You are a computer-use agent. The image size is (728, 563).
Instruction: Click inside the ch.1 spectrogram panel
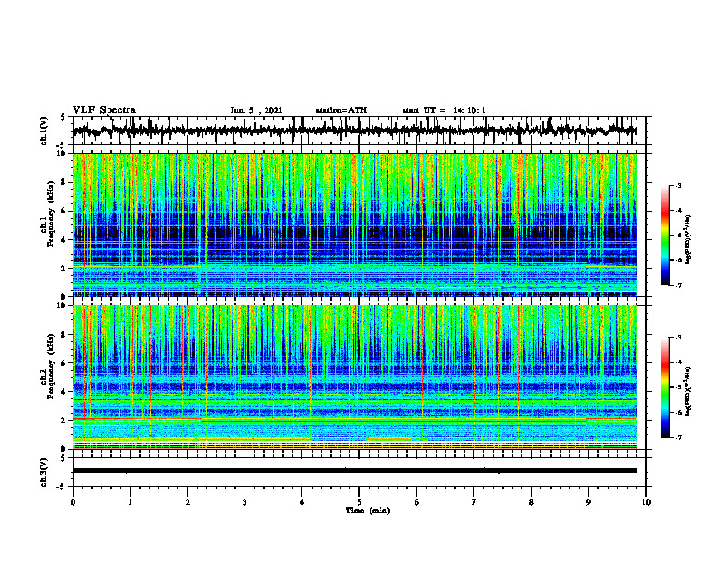355,224
